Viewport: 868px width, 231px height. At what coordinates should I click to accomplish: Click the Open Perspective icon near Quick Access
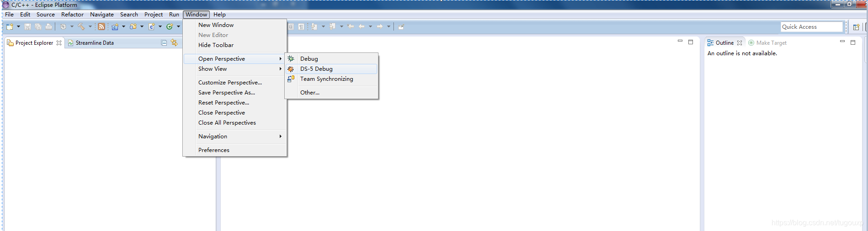click(x=856, y=27)
